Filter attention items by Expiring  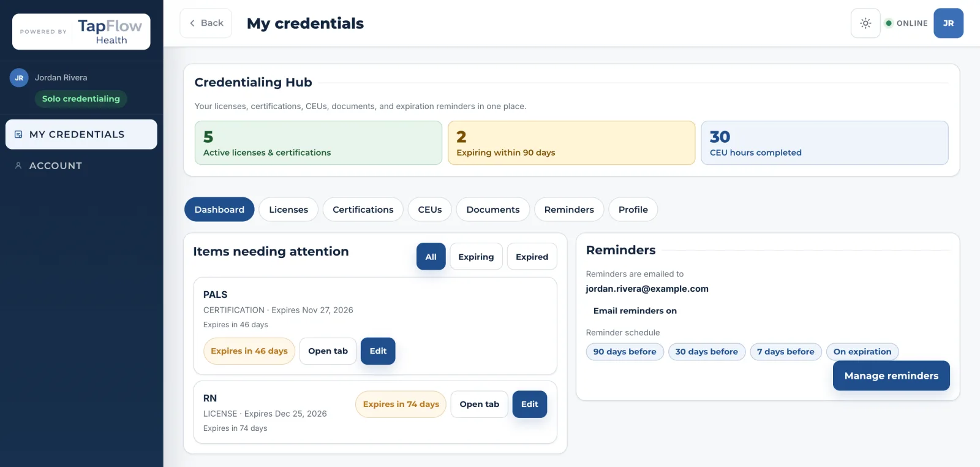476,257
